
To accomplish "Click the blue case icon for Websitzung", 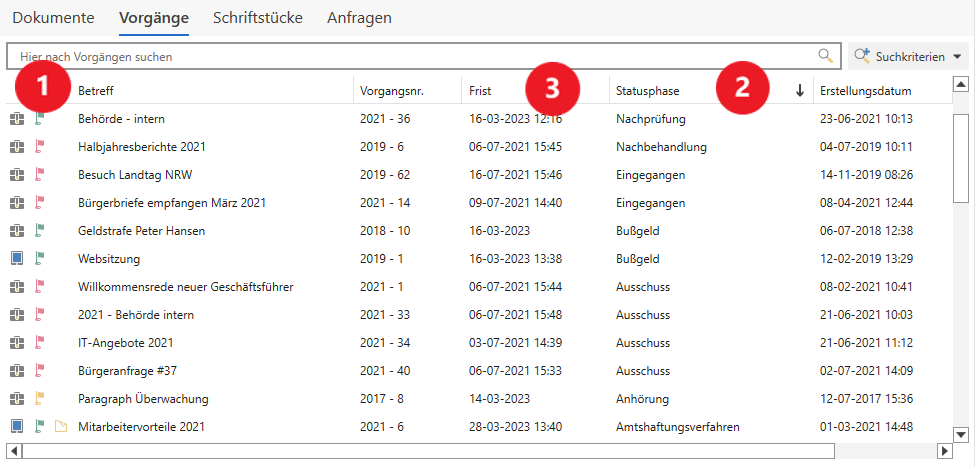I will (x=16, y=258).
